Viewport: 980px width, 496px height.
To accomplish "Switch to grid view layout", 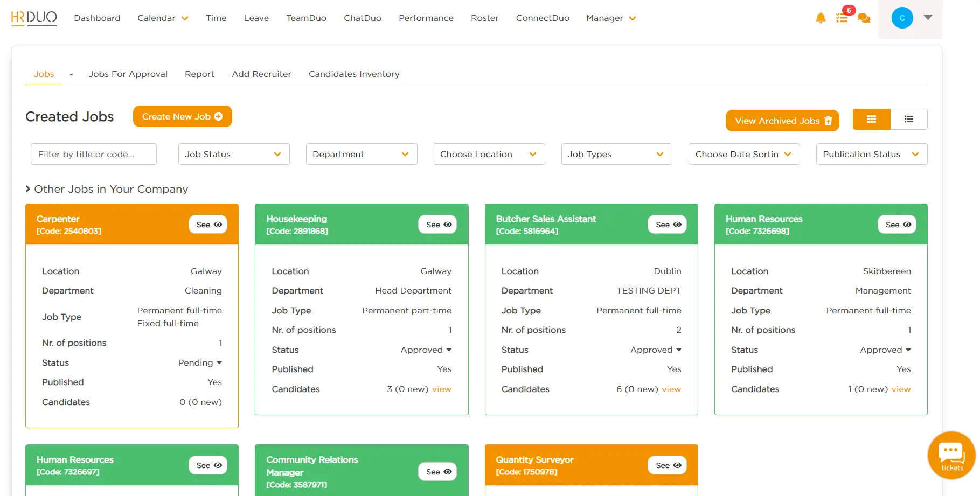I will point(871,120).
